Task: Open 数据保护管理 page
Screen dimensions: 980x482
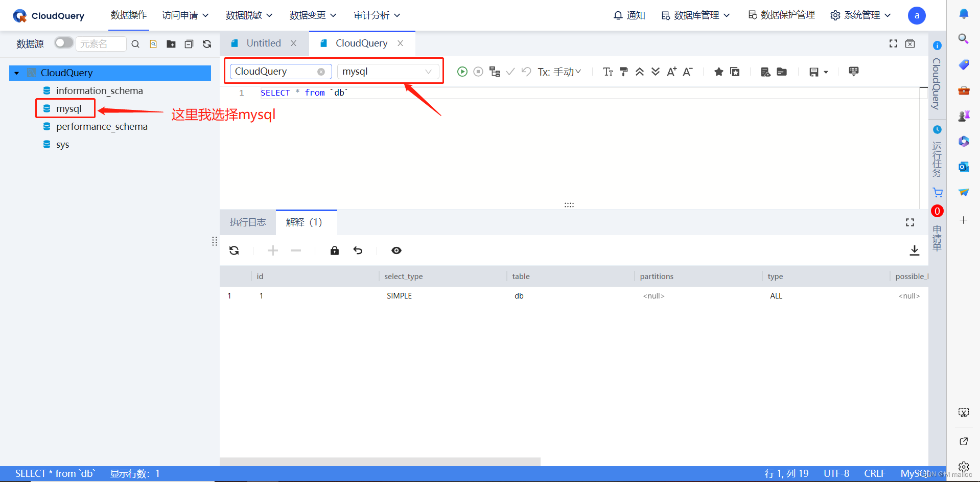Action: coord(782,15)
